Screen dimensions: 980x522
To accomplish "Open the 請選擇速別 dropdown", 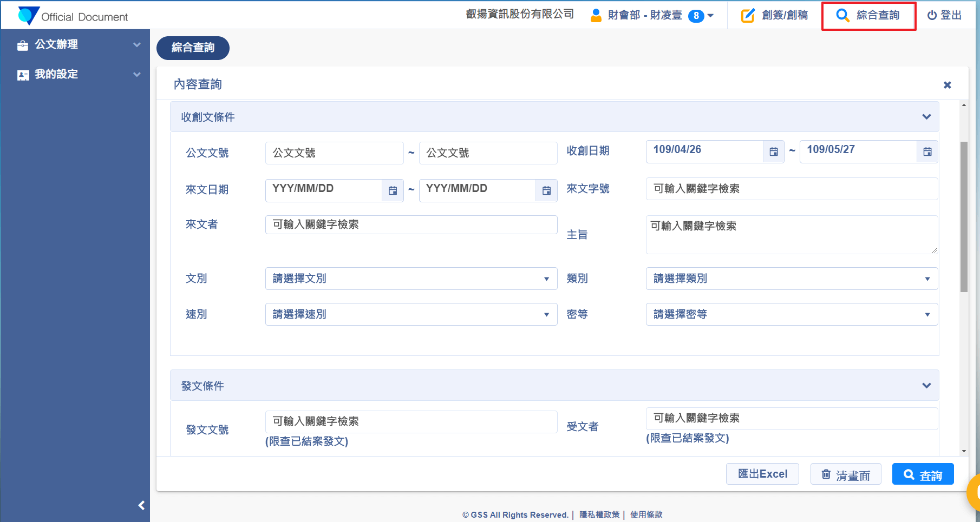I will (411, 314).
